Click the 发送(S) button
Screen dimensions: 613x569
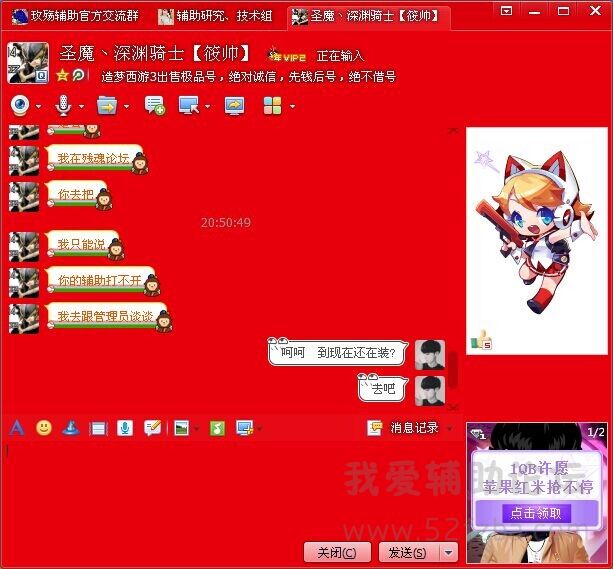coord(410,552)
